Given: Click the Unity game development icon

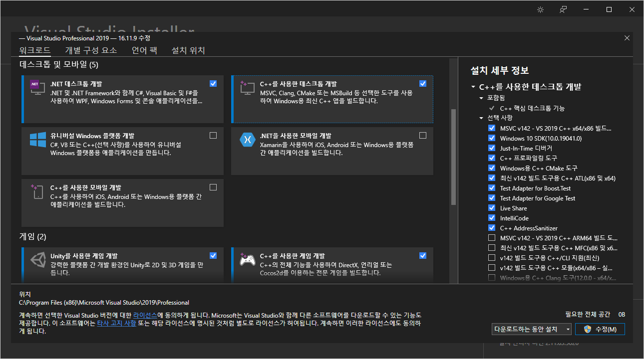Looking at the screenshot, I should click(x=38, y=261).
